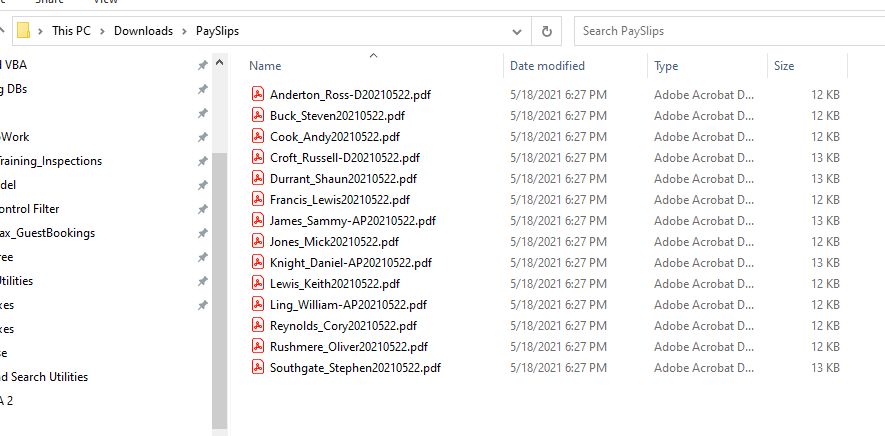Click PDF icon of Reynolds_Cory20210522.pdf

pyautogui.click(x=258, y=325)
